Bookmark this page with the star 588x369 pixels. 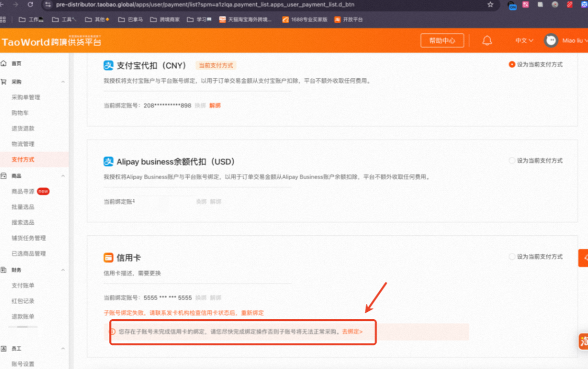490,5
